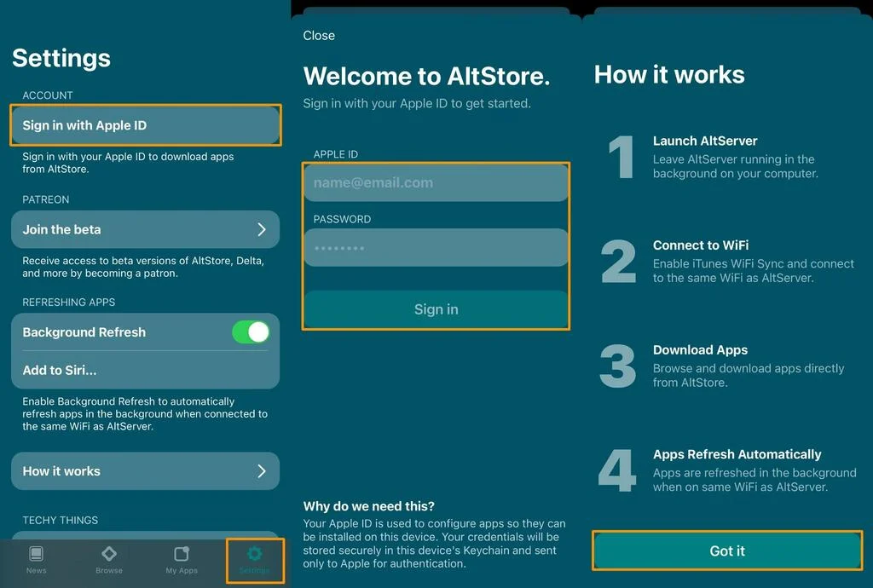The image size is (873, 588).
Task: Close the Welcome to AltStore screen
Action: click(319, 36)
